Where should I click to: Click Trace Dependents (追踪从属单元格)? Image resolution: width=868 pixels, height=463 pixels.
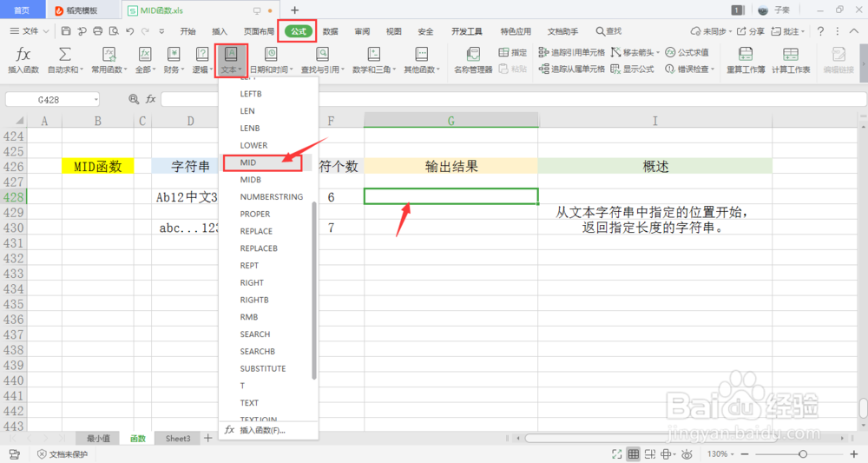tap(571, 69)
